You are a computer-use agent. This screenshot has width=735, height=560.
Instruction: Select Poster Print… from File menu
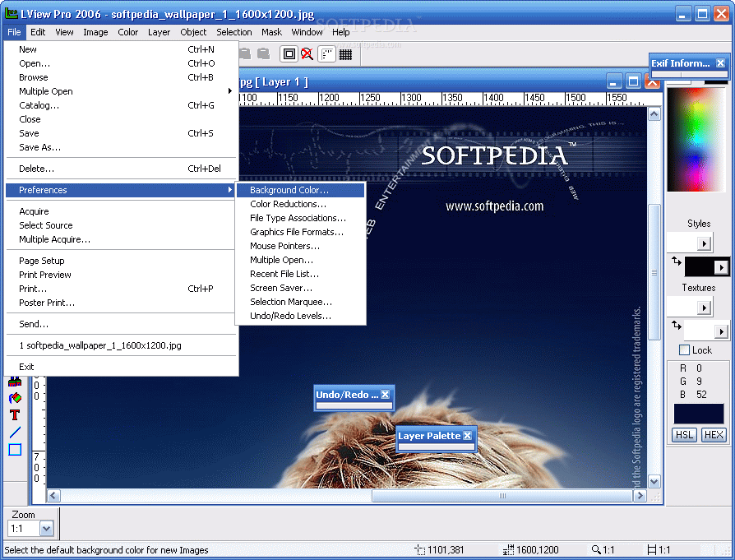[122, 303]
